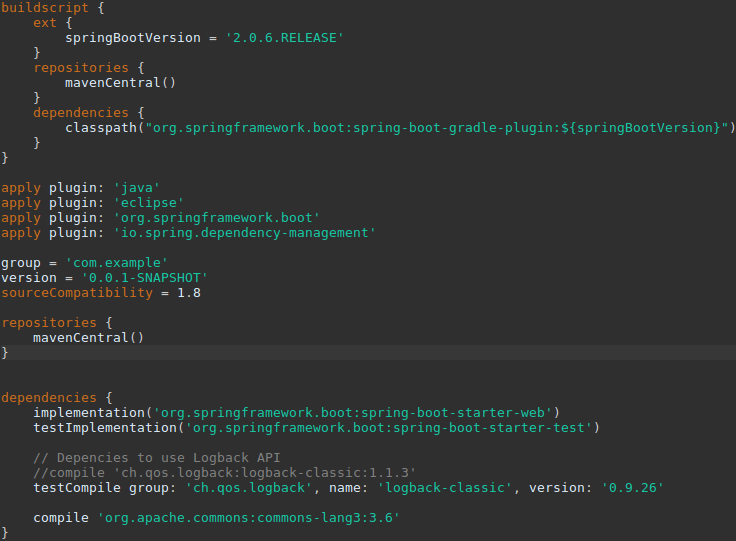The height and width of the screenshot is (541, 736).
Task: Click the 'dependencies' keyword inside the buildscript block
Action: [81, 113]
